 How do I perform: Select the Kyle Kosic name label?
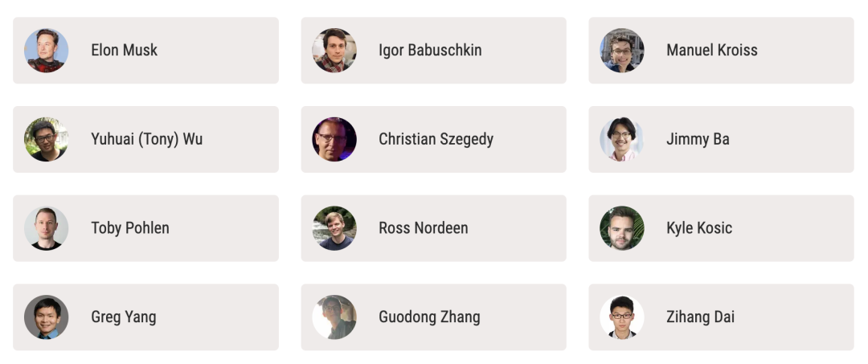click(x=699, y=228)
